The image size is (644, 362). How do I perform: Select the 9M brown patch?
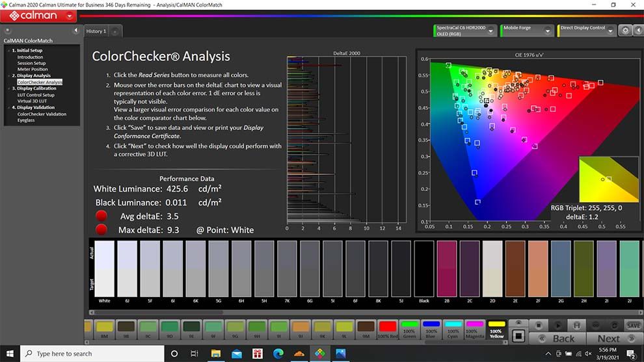pos(366,330)
